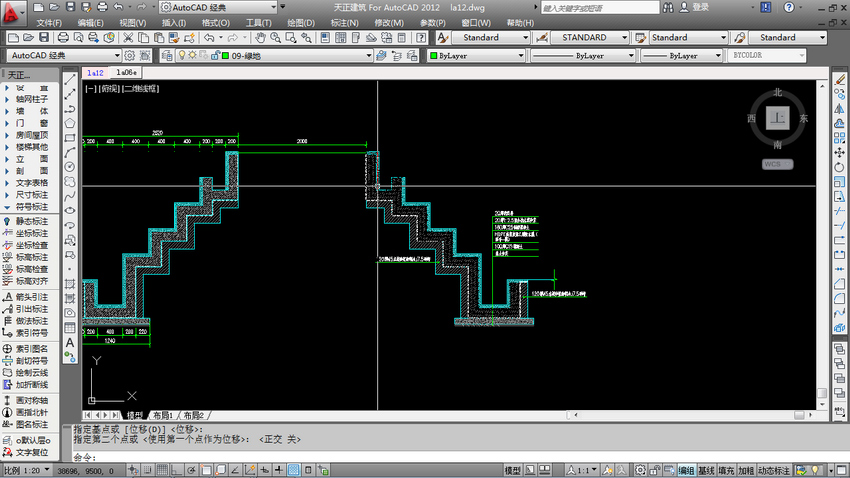Click 箭头引注 in Tianzheng panel
This screenshot has width=850, height=478.
pyautogui.click(x=27, y=297)
